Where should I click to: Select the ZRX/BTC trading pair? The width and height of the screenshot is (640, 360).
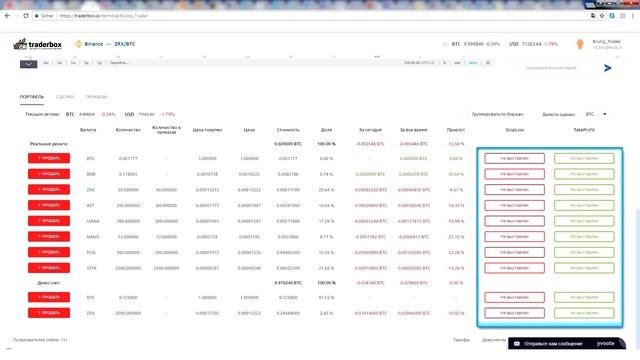coord(124,44)
